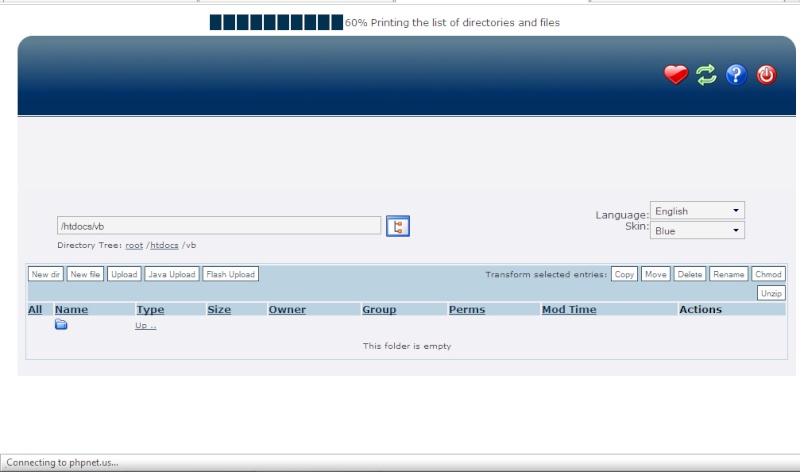Click the Unzip button
The width and height of the screenshot is (800, 472).
(x=771, y=293)
